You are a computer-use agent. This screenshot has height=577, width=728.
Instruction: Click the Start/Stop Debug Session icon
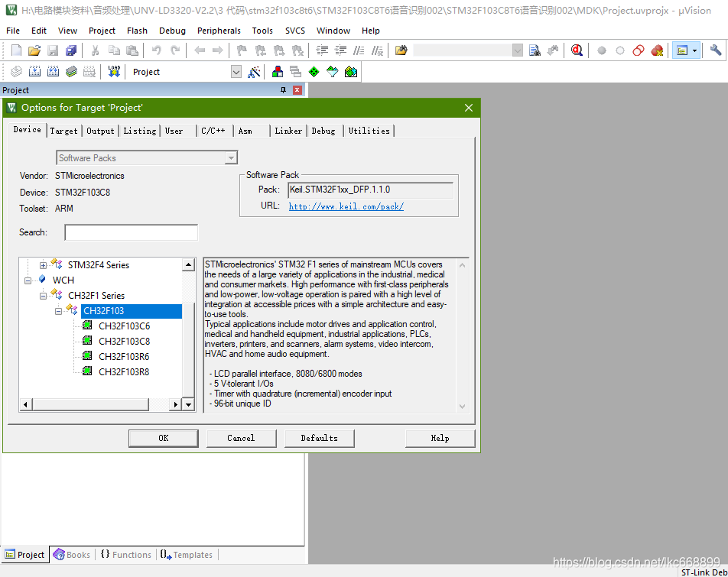tap(577, 50)
